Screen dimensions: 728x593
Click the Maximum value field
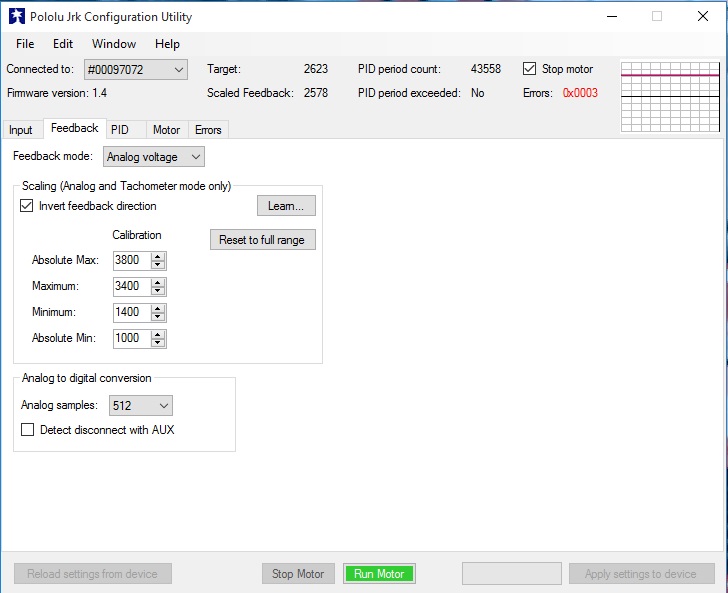click(x=132, y=286)
